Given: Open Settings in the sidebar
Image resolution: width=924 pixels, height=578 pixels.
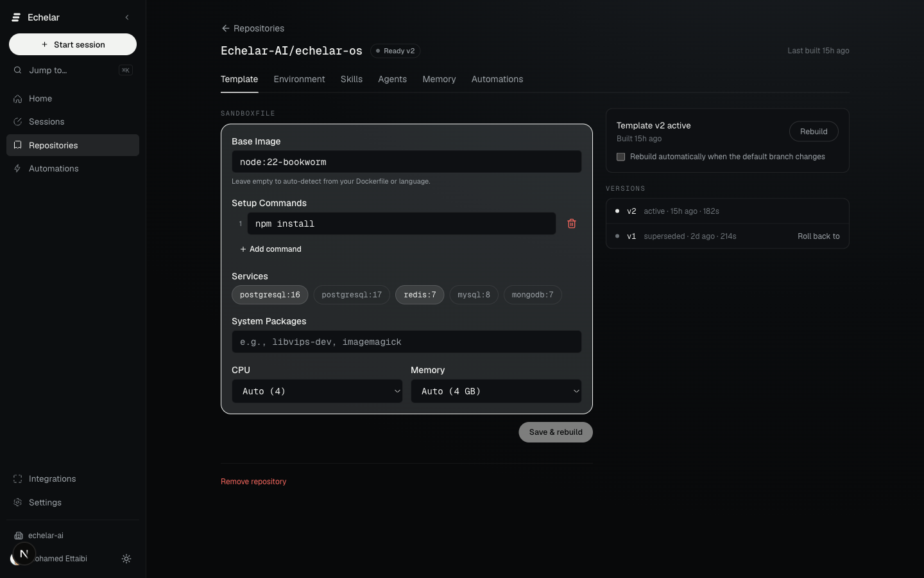Looking at the screenshot, I should tap(73, 502).
